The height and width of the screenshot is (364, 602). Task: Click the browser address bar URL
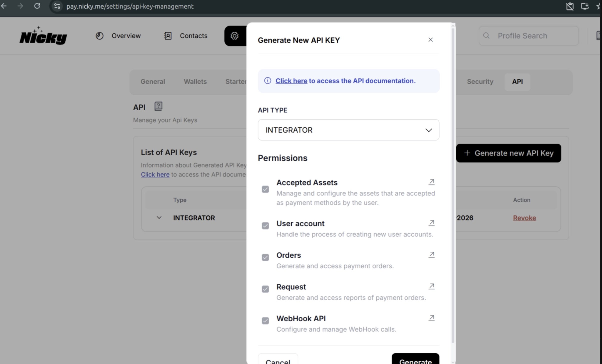130,6
